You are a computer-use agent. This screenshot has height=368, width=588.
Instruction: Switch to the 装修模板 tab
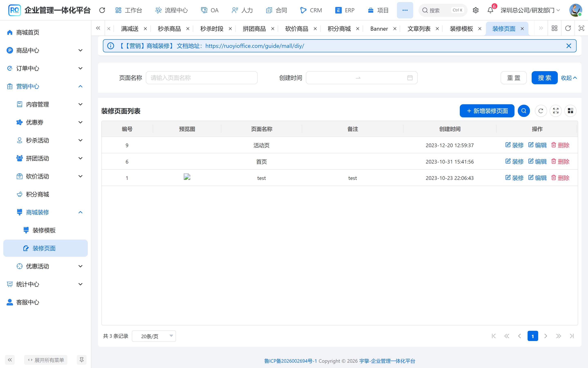point(461,29)
